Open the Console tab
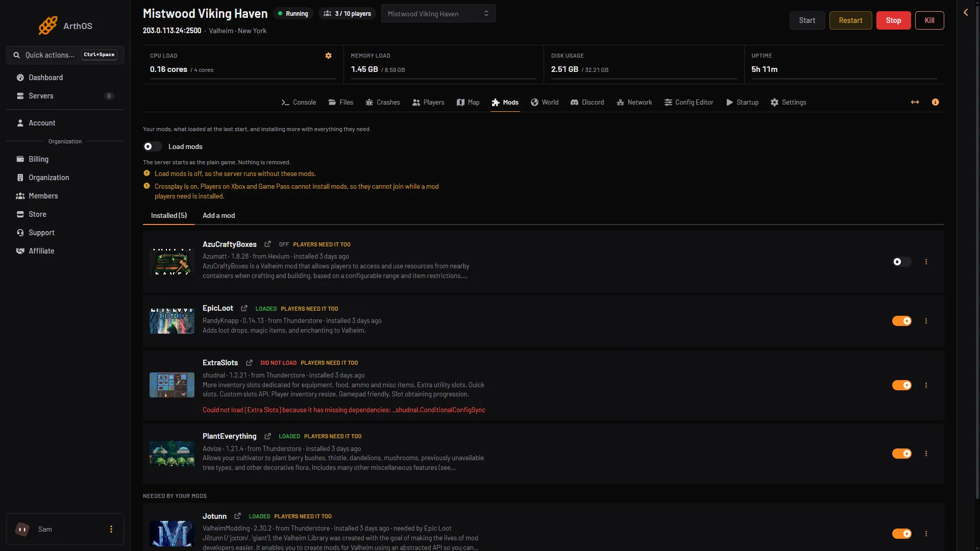This screenshot has width=980, height=551. [x=299, y=102]
